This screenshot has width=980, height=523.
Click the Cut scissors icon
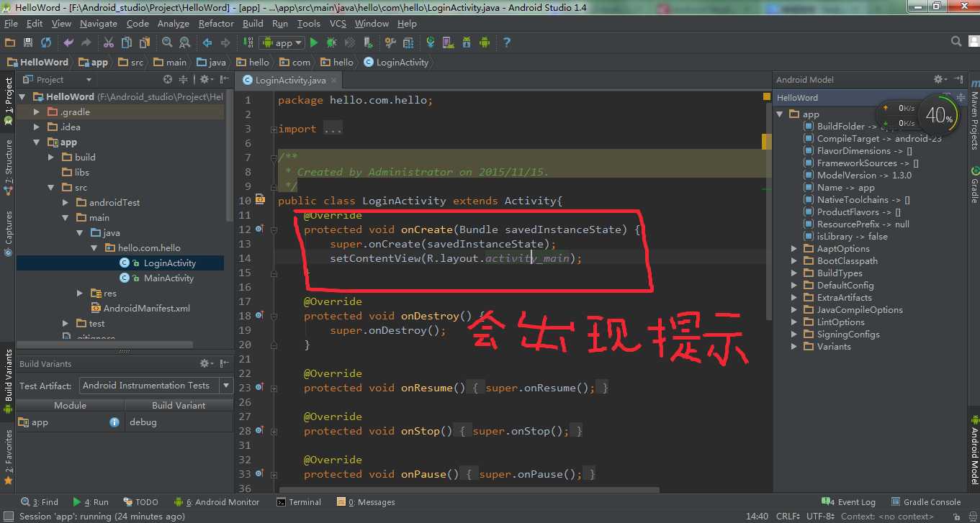point(109,42)
